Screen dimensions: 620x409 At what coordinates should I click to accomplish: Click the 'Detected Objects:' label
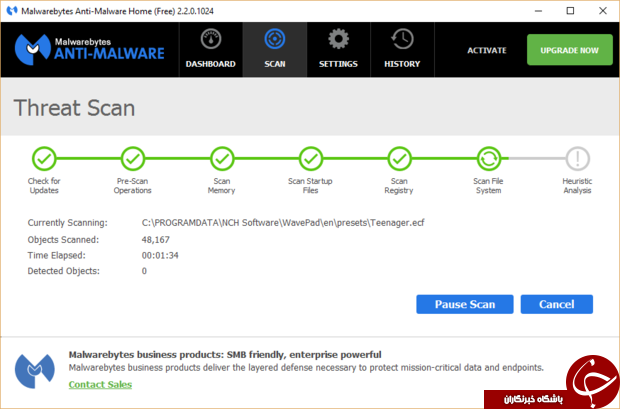click(63, 271)
